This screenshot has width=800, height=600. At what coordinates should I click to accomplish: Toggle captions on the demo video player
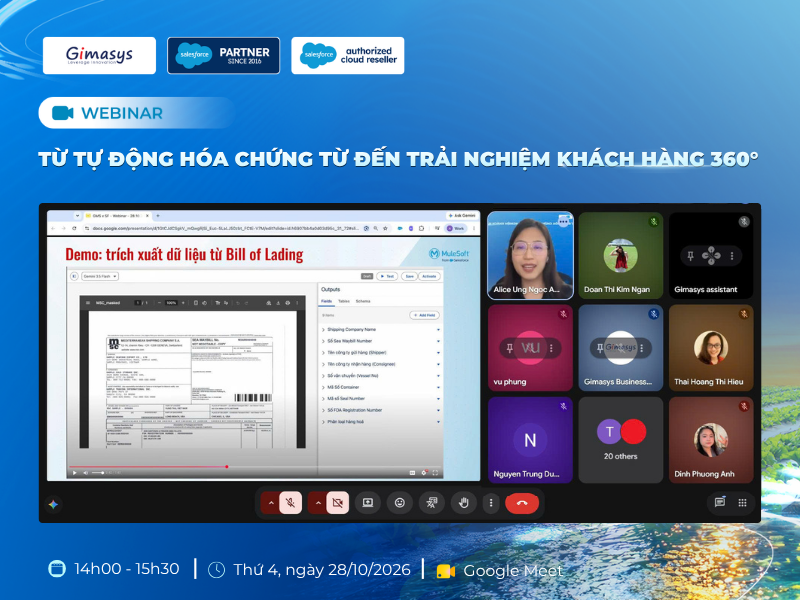click(412, 473)
